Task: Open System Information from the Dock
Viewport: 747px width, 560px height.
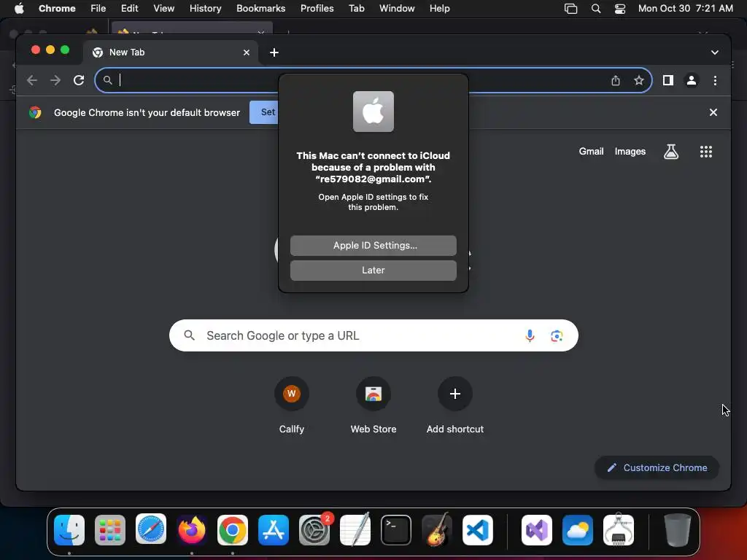Action: tap(619, 529)
